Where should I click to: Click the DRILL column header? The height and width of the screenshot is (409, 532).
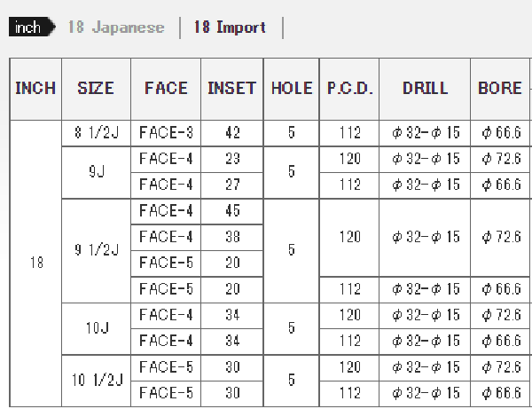(x=425, y=89)
